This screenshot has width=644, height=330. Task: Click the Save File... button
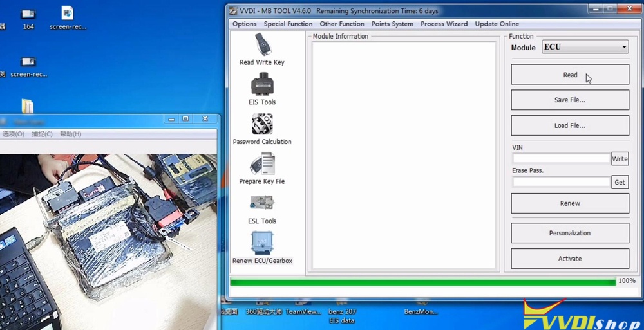(570, 100)
